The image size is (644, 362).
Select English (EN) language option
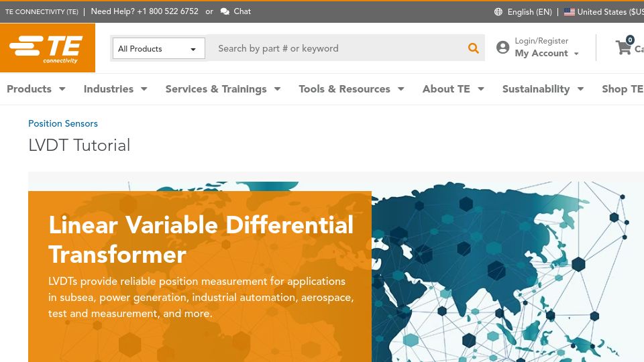[x=529, y=12]
